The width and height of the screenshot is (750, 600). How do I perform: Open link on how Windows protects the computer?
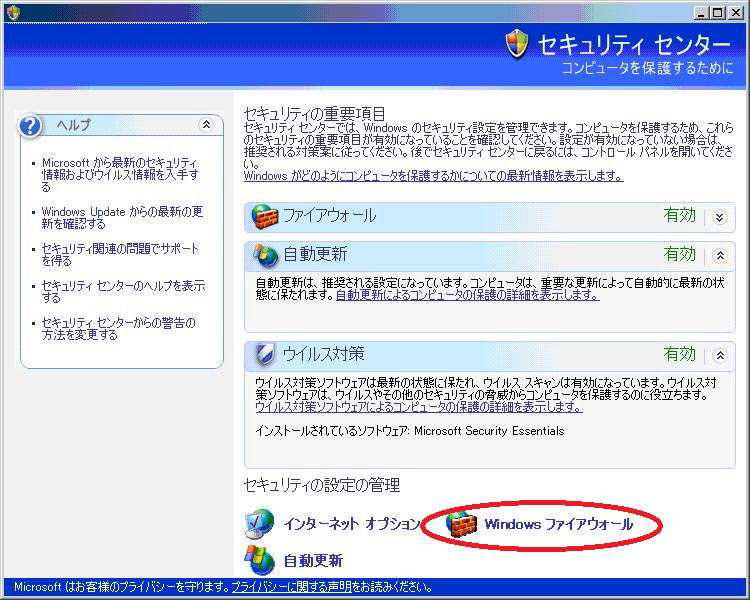(433, 176)
